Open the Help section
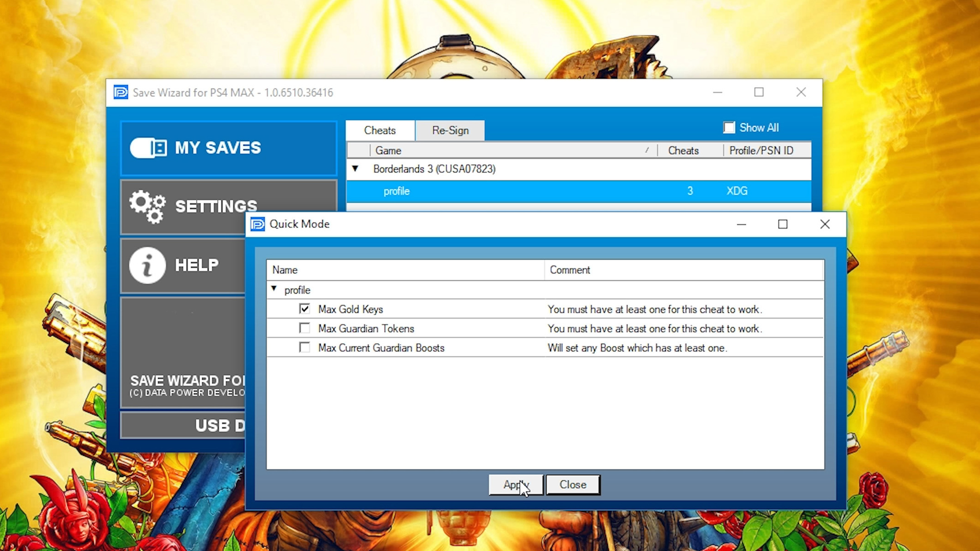 tap(183, 265)
